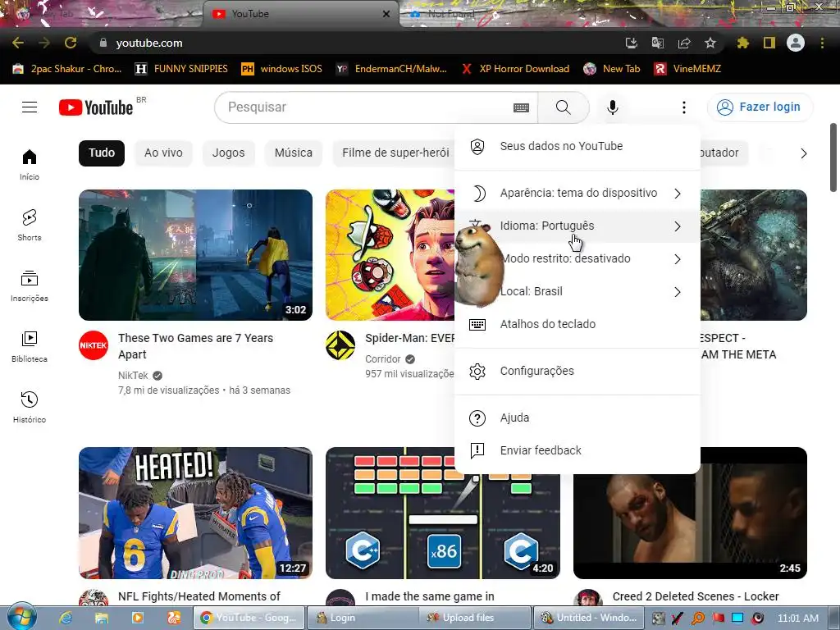
Task: Click the translate page icon
Action: (657, 43)
